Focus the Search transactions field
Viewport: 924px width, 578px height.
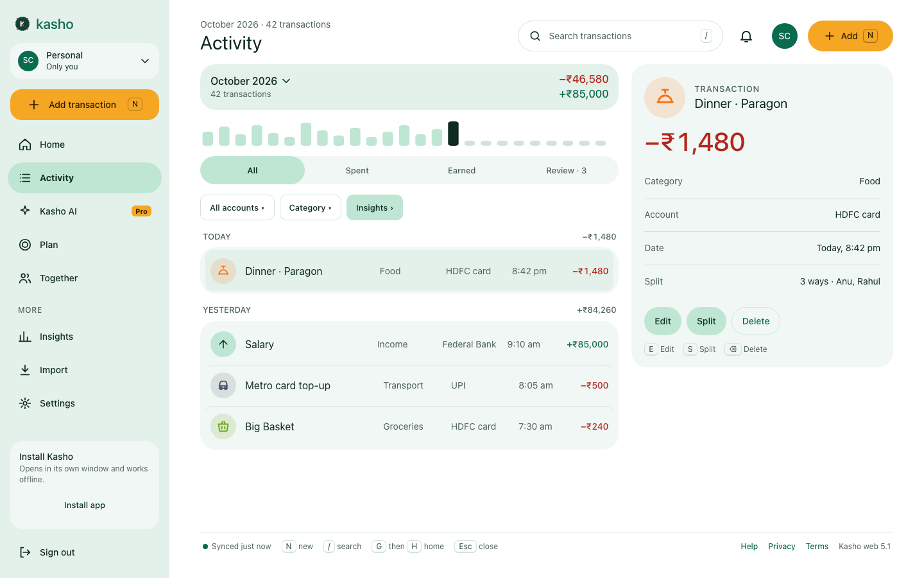coord(620,36)
